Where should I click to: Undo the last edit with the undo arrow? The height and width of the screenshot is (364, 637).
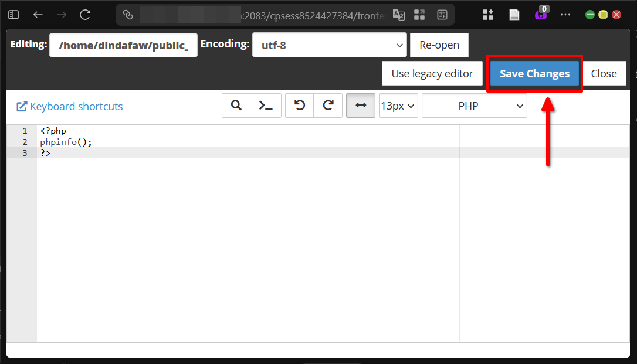click(x=299, y=106)
